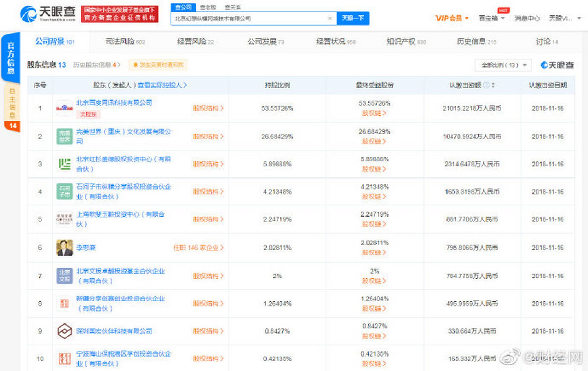Click the 认缴出资额 help question icon
588x371 pixels.
tap(487, 85)
